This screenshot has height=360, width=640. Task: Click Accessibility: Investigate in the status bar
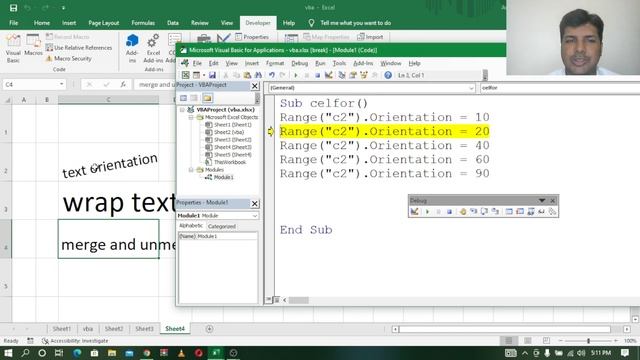(x=76, y=341)
